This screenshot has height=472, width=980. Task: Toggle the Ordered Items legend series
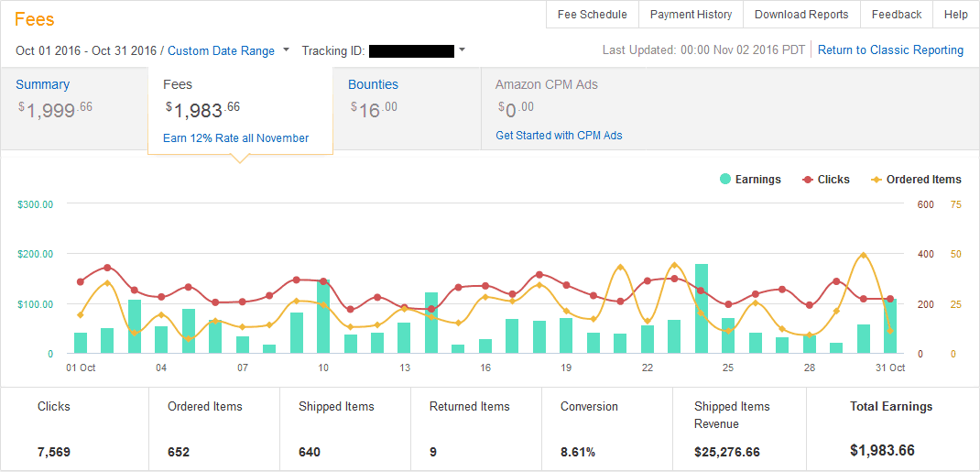click(x=916, y=180)
